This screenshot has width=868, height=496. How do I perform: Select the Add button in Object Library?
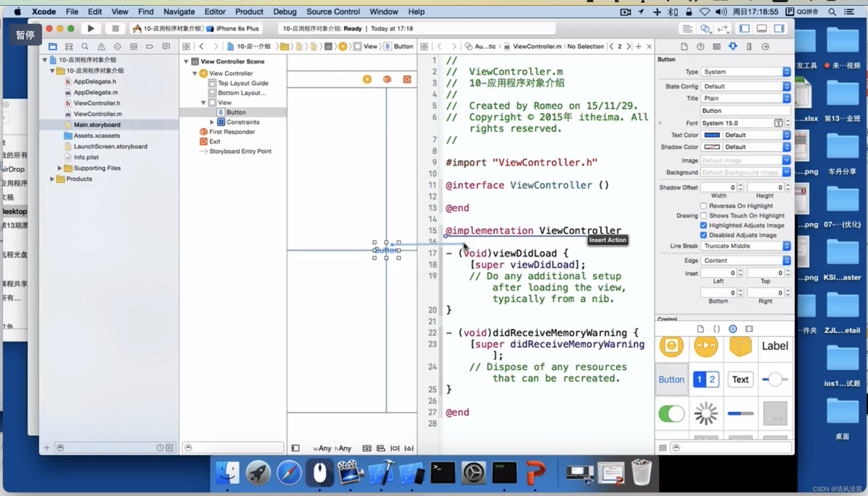point(671,379)
